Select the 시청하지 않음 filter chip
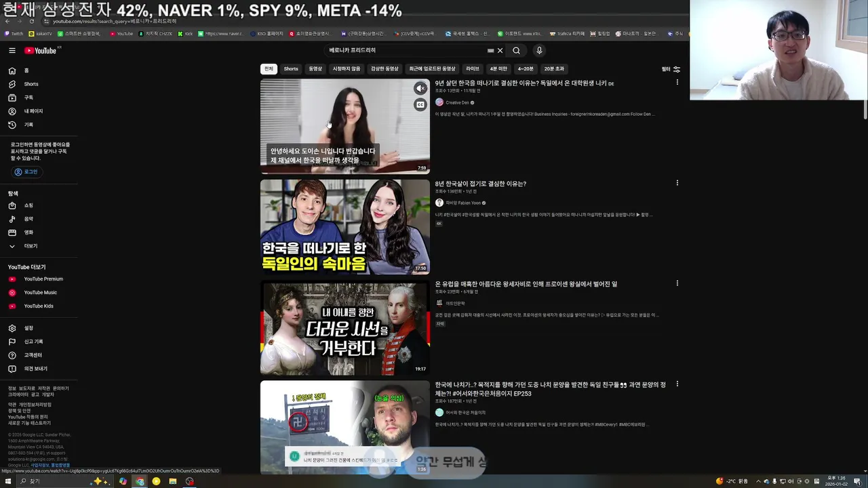This screenshot has width=868, height=488. click(x=347, y=68)
